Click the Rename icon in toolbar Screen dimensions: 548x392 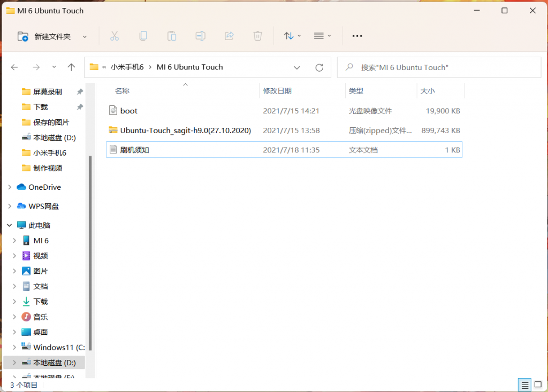pyautogui.click(x=200, y=36)
